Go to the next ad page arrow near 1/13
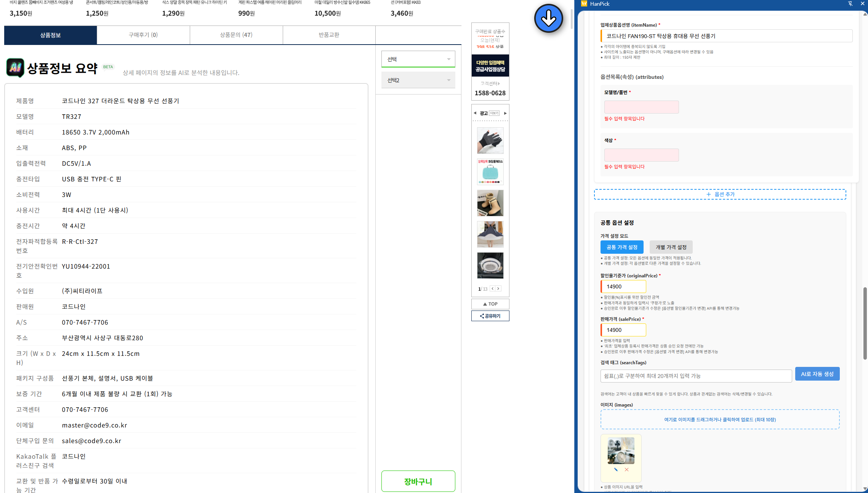 point(498,288)
